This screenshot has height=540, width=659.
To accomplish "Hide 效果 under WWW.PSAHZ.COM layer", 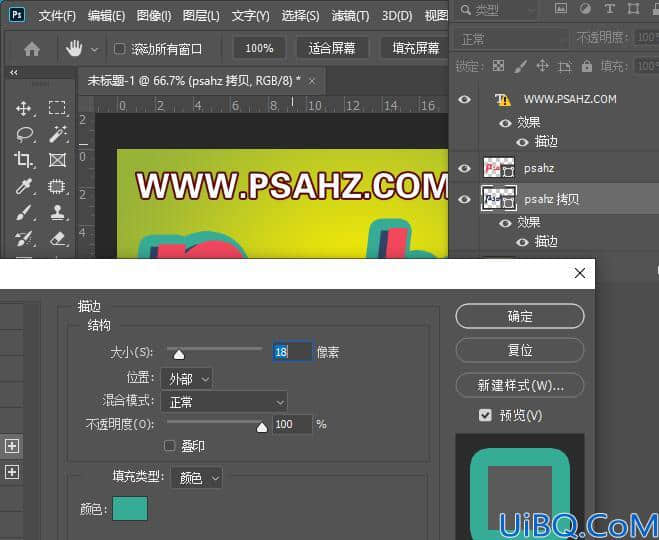I will point(505,123).
